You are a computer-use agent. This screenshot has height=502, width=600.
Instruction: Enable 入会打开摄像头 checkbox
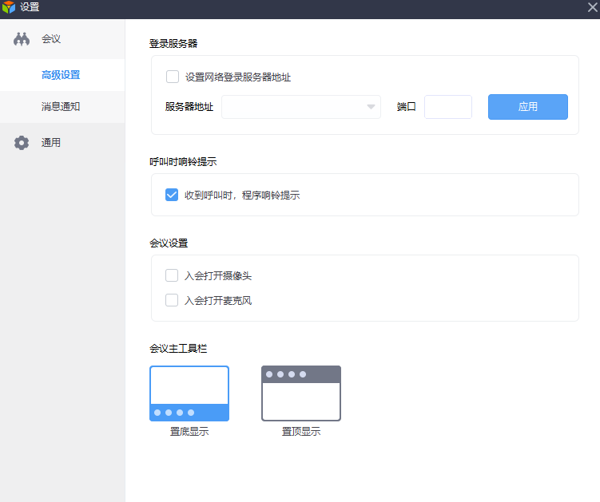pyautogui.click(x=172, y=275)
